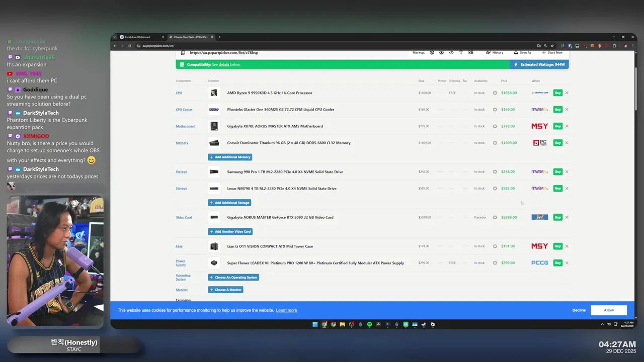Click Buy for Super Flower LEADEX power supply

pos(557,263)
